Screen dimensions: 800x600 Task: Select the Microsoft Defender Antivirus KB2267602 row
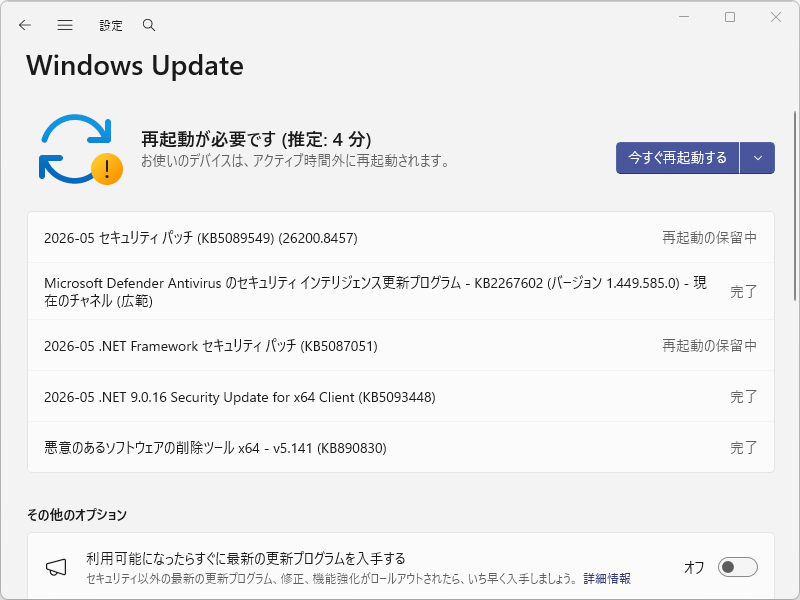pos(401,291)
